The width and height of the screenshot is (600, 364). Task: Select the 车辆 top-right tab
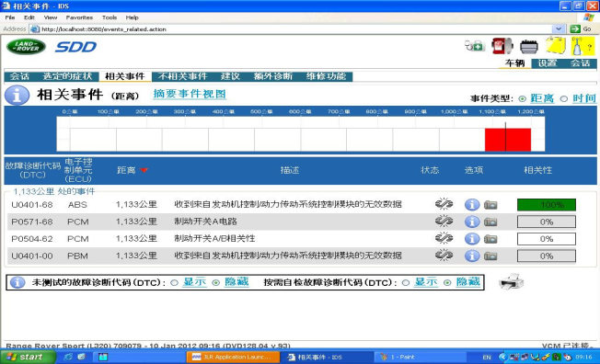point(514,63)
